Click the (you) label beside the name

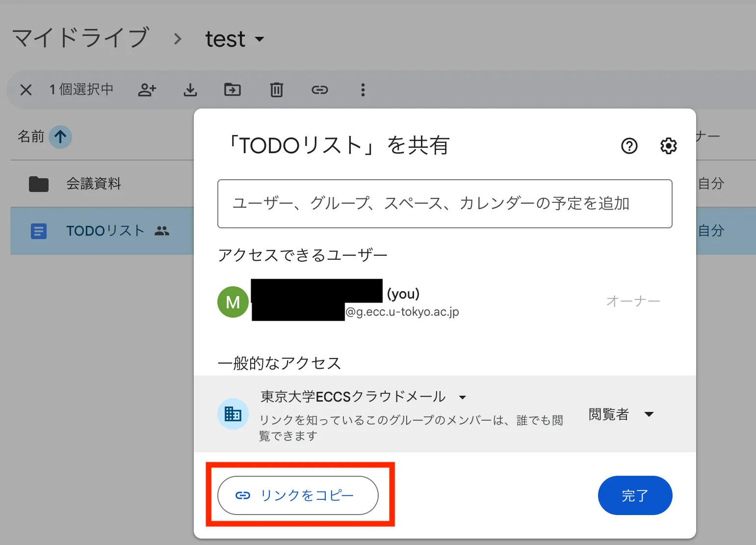(x=403, y=294)
